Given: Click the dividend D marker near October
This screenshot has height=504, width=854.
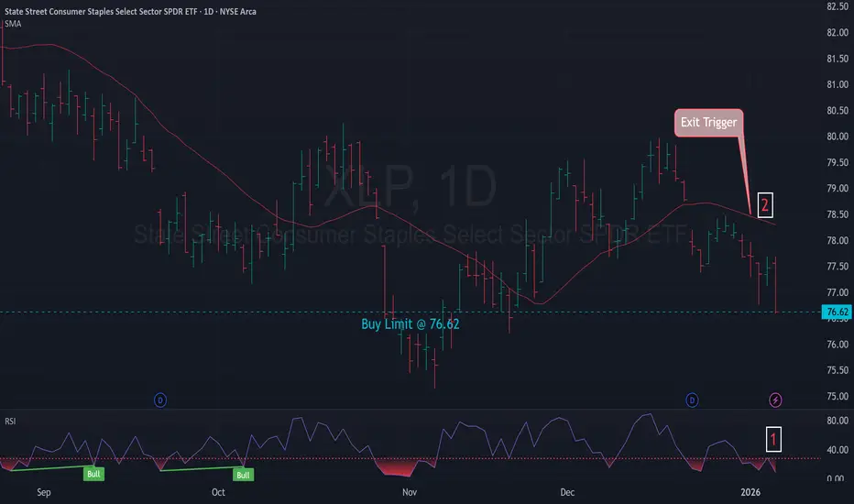Looking at the screenshot, I should (160, 400).
